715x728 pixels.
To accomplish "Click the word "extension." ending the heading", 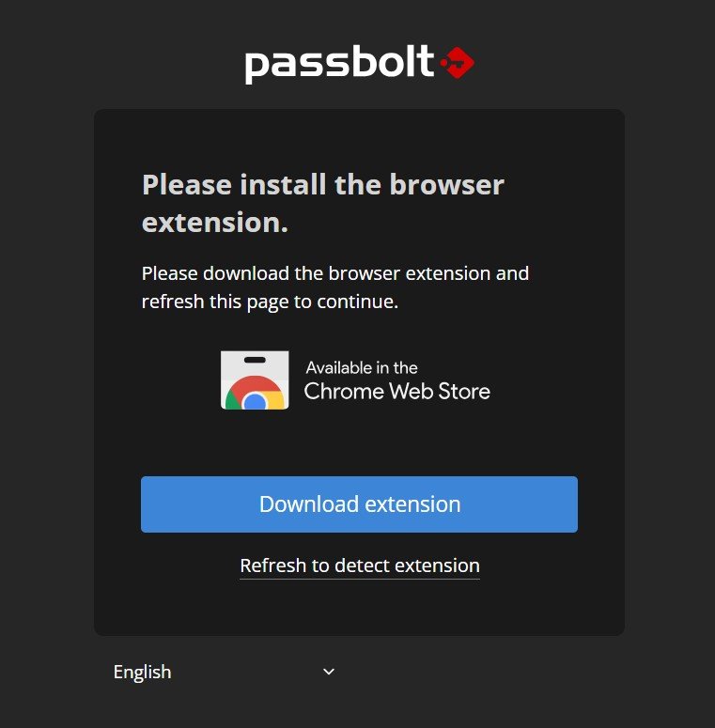I will coord(214,224).
